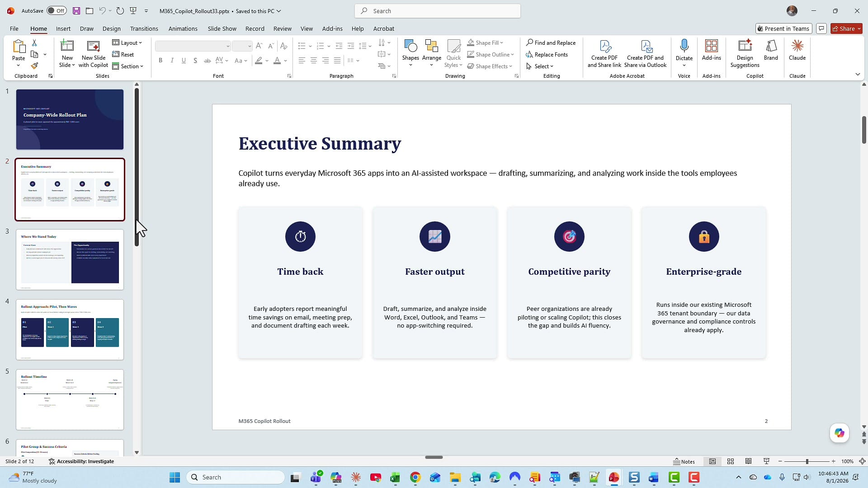
Task: Click Create PDF and Share via Outlook
Action: tap(645, 54)
